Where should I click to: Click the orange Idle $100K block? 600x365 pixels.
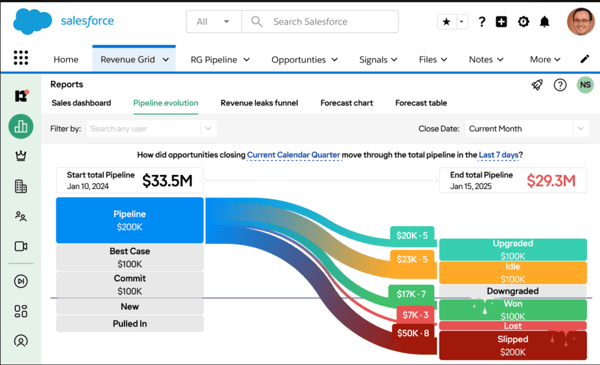[513, 273]
